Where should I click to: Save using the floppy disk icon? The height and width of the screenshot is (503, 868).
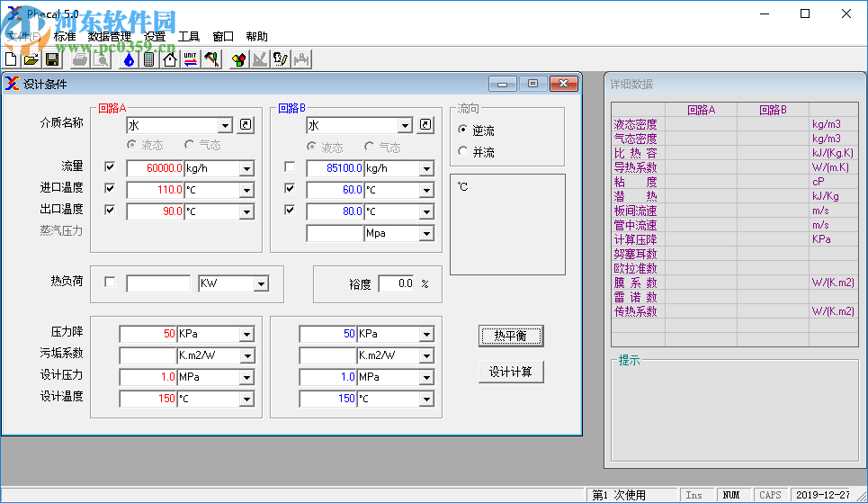[52, 59]
